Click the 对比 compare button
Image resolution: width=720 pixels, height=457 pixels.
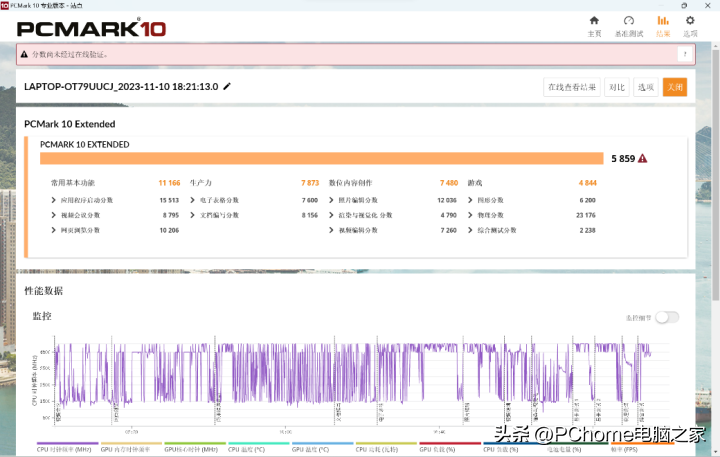point(617,87)
